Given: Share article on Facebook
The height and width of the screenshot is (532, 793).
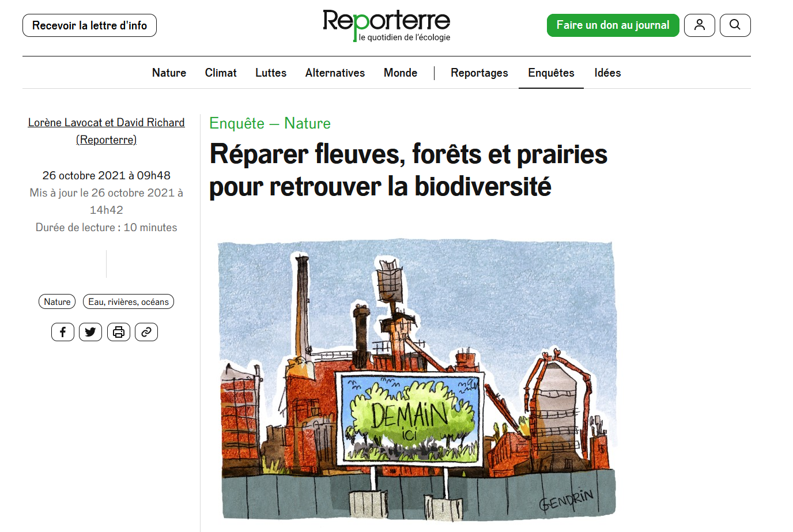Looking at the screenshot, I should 63,332.
